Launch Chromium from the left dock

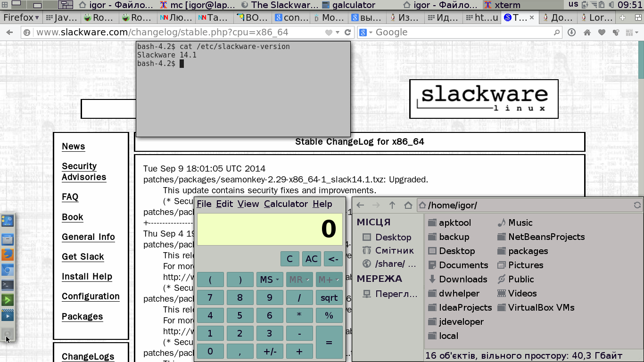(8, 270)
